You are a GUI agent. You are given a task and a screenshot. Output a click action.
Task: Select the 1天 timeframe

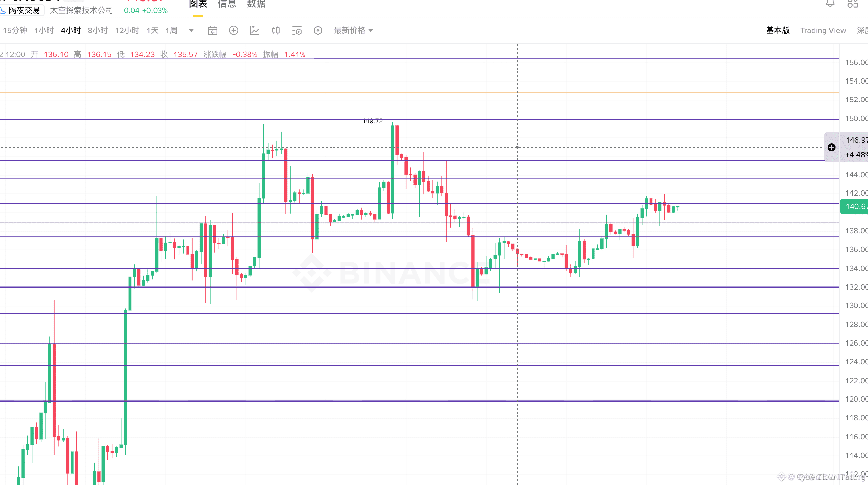click(x=152, y=30)
